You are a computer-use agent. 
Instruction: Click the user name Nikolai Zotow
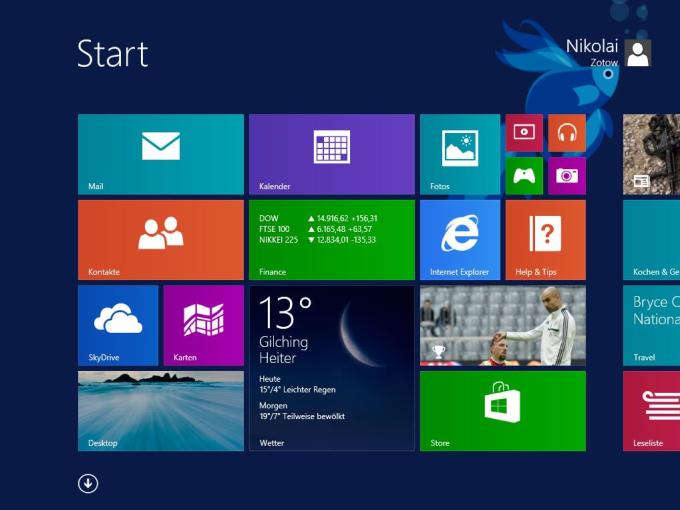pyautogui.click(x=592, y=53)
